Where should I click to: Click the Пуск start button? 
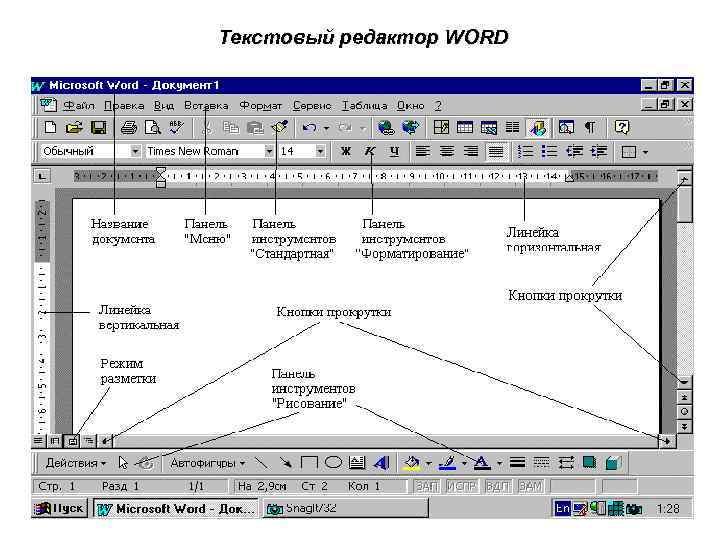tap(60, 508)
